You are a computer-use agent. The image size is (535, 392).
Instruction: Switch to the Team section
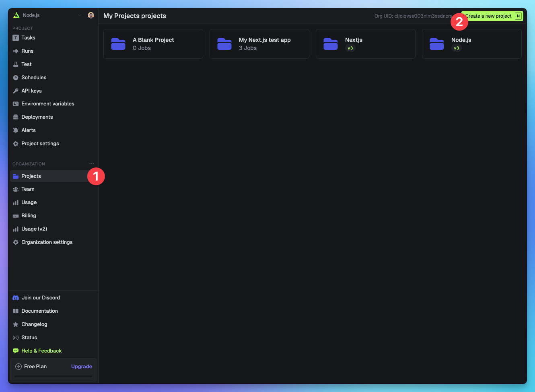click(28, 189)
